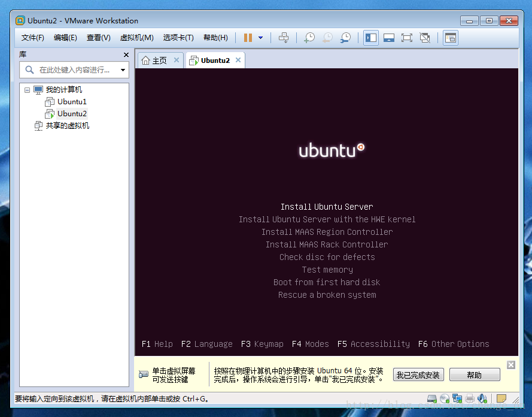Click the 我已完成安装 button
The width and height of the screenshot is (532, 417).
(x=418, y=375)
